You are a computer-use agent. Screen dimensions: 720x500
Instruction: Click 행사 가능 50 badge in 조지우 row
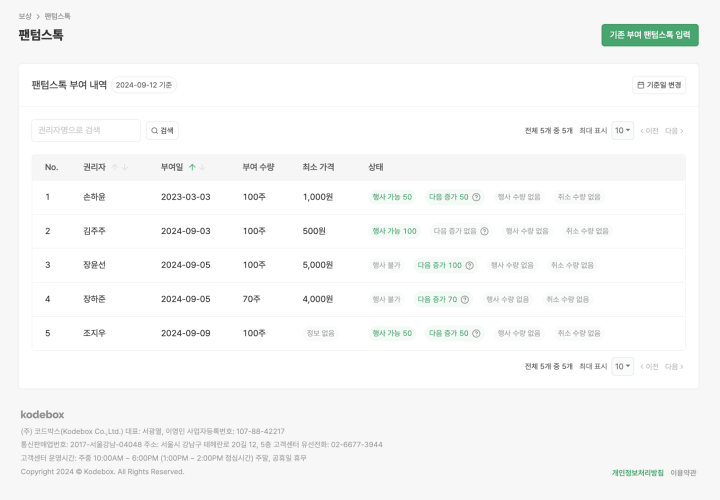pos(392,333)
